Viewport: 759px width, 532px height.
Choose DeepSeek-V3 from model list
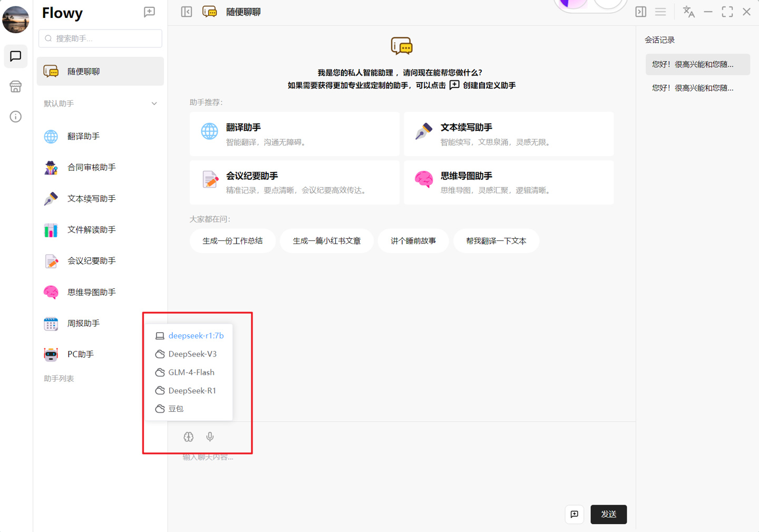(192, 354)
